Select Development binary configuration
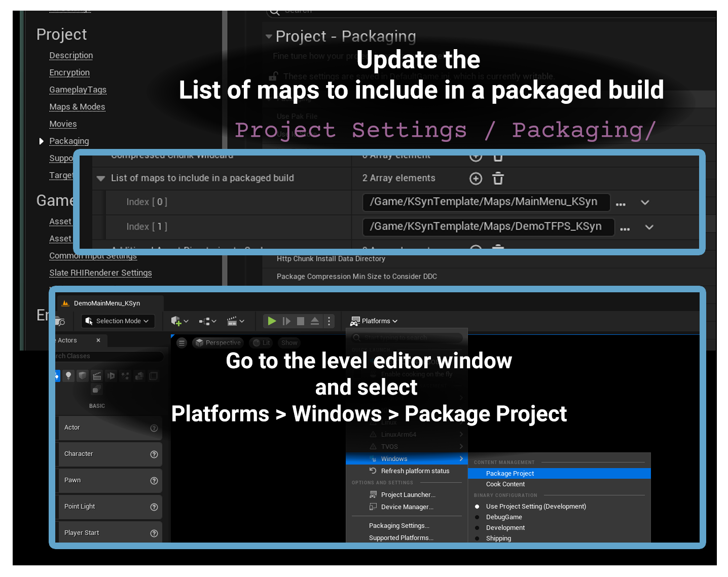The width and height of the screenshot is (728, 577). click(559, 527)
